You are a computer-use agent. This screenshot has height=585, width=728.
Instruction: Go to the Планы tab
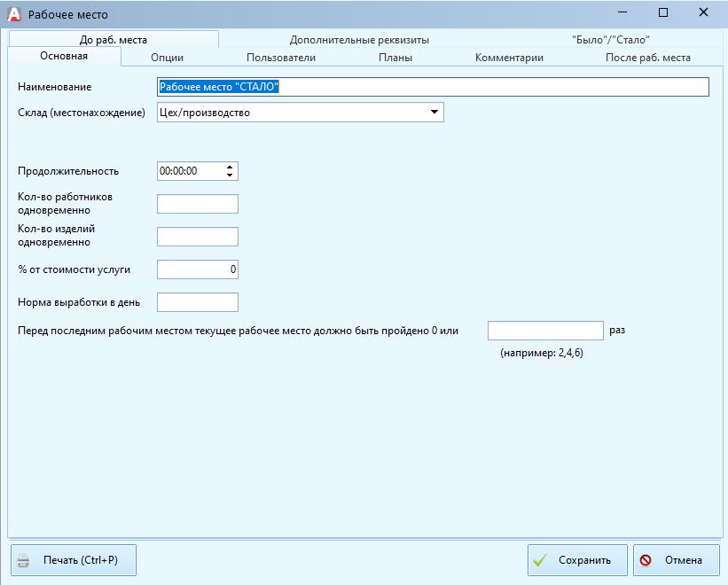pos(395,58)
